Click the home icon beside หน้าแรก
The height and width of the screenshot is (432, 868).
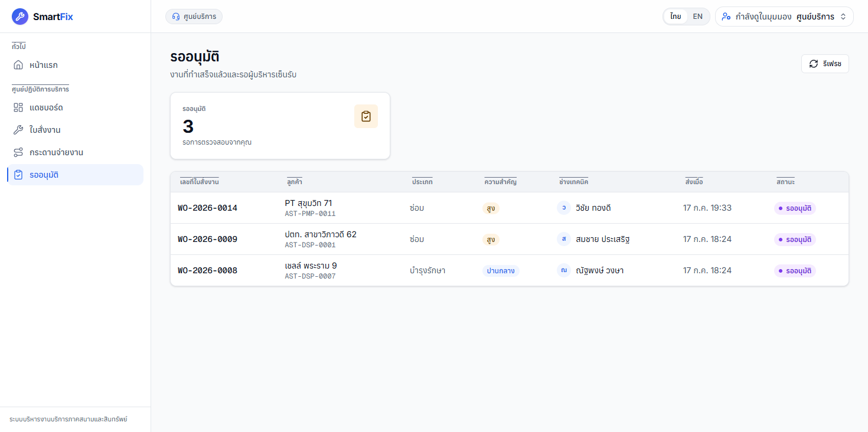click(18, 65)
